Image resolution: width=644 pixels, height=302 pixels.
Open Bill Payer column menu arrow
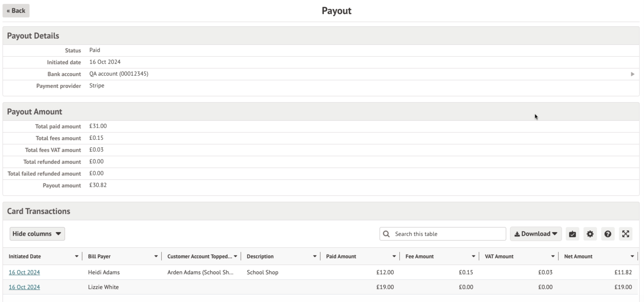(x=156, y=256)
